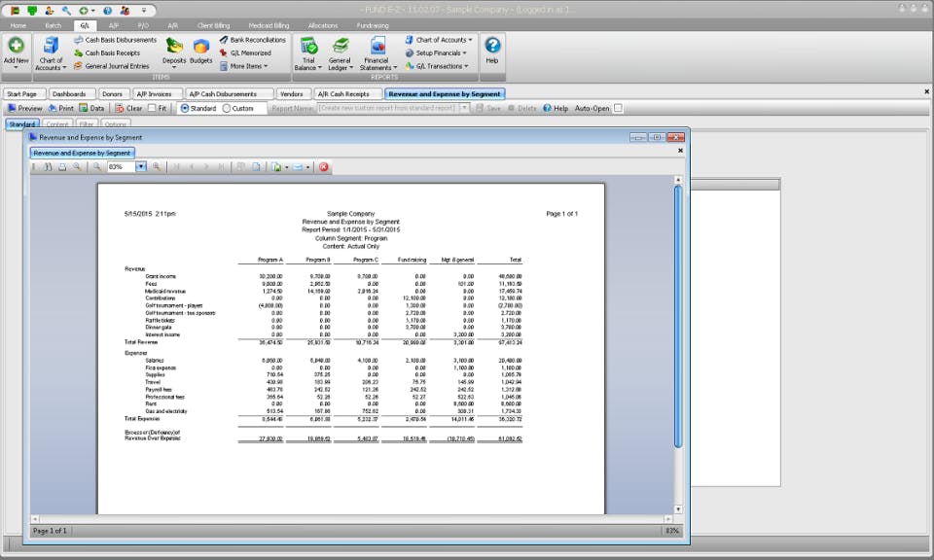Click the Print report toolbar button
The width and height of the screenshot is (934, 560).
60,108
